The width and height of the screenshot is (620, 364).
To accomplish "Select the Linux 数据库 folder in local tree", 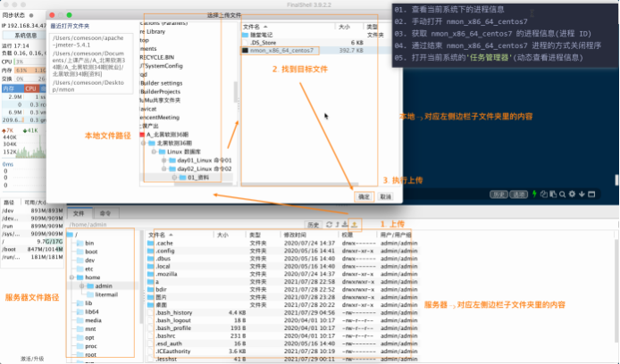I will point(180,152).
